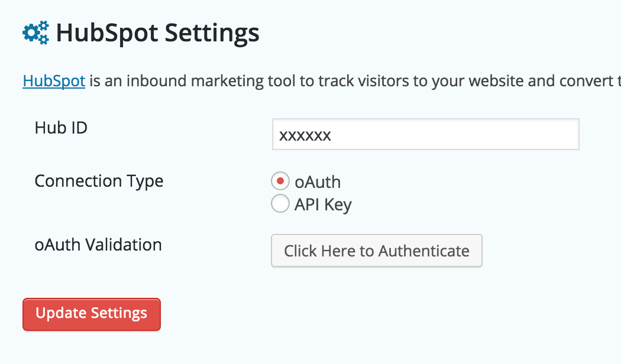The image size is (621, 364).
Task: Click the Connection Type label
Action: (x=99, y=181)
